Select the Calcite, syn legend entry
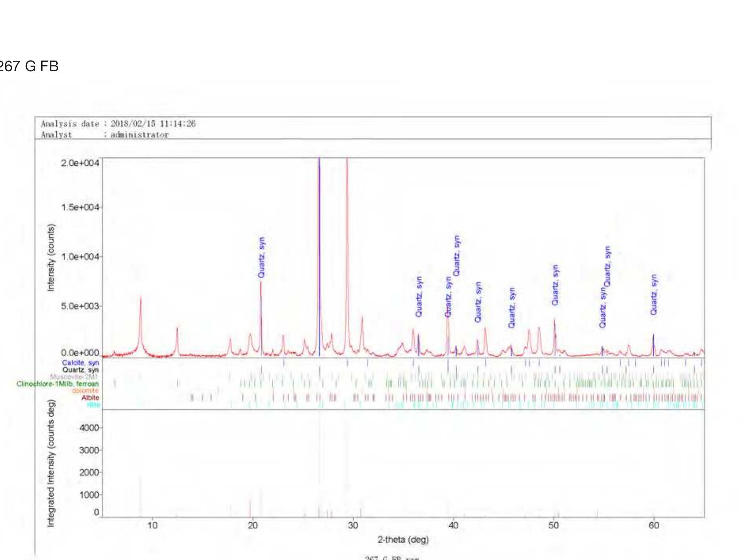This screenshot has width=744, height=560. (x=80, y=363)
